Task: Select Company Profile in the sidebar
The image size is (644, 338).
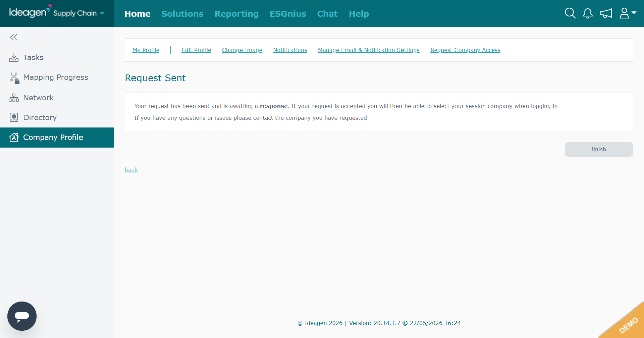Action: pos(57,137)
